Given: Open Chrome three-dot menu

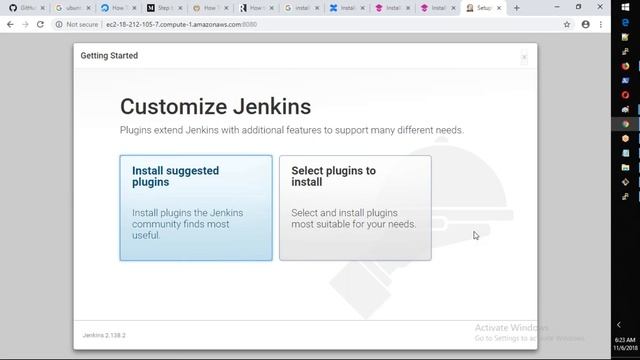Looking at the screenshot, I should 601,24.
